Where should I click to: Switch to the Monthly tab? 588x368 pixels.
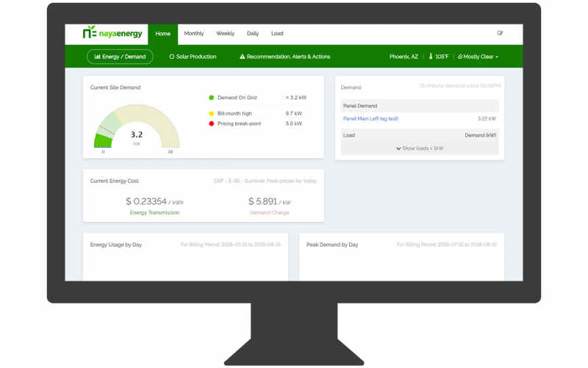coord(194,33)
